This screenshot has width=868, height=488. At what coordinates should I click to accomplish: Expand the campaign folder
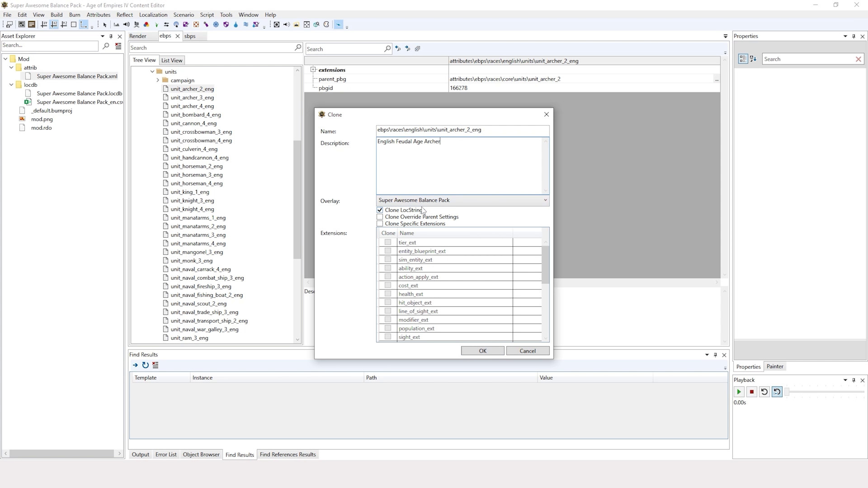click(x=158, y=80)
